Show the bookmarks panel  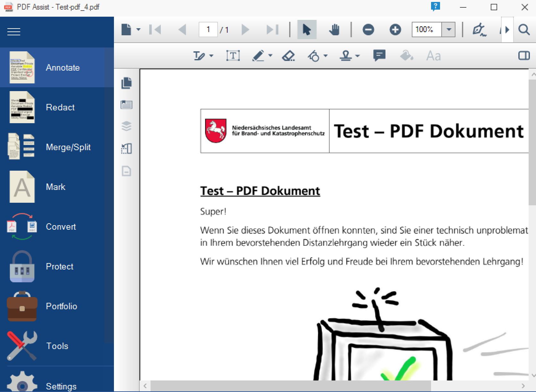(126, 105)
